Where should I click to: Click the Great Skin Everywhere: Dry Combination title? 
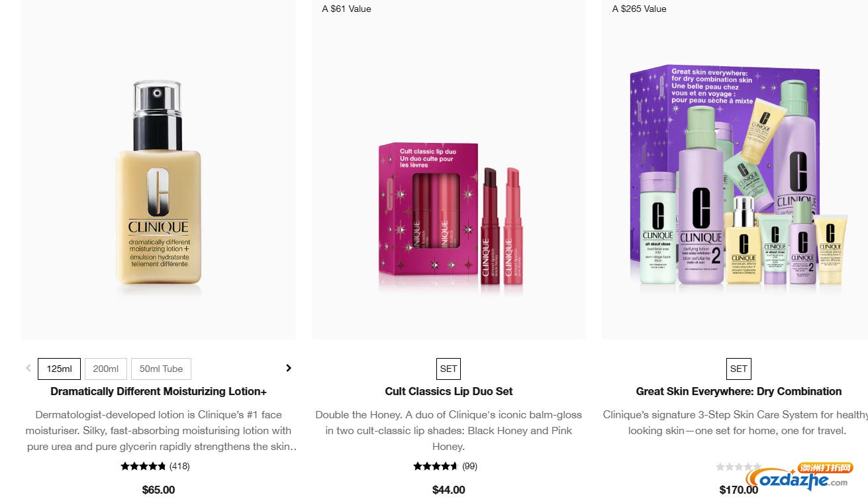[x=739, y=391]
